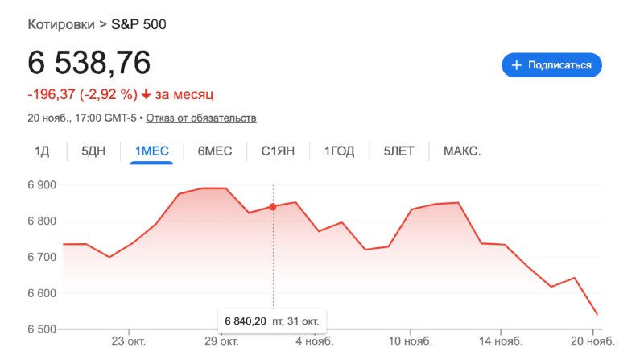
Task: Click the 6 840,20 tooltip label
Action: 246,321
